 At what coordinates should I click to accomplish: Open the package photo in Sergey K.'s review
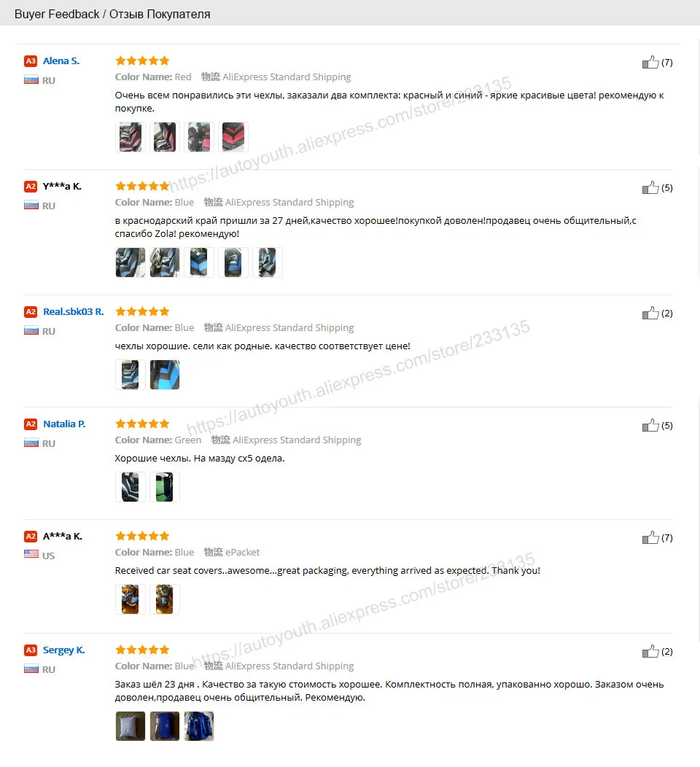(x=130, y=726)
